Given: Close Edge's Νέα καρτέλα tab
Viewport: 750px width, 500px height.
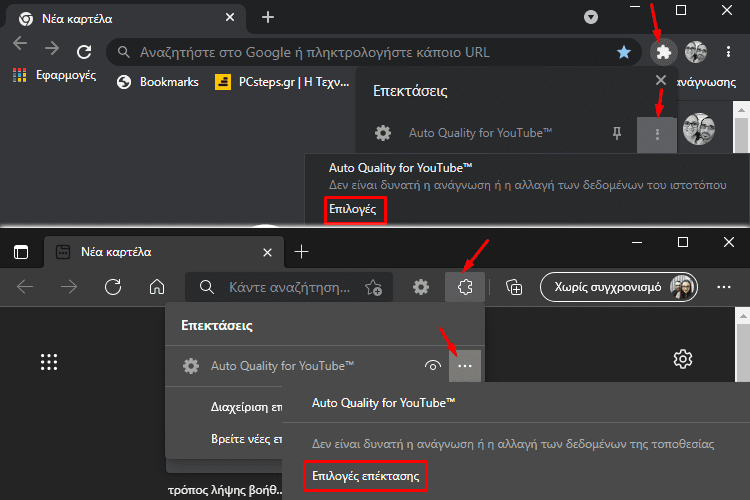Looking at the screenshot, I should coord(267,252).
